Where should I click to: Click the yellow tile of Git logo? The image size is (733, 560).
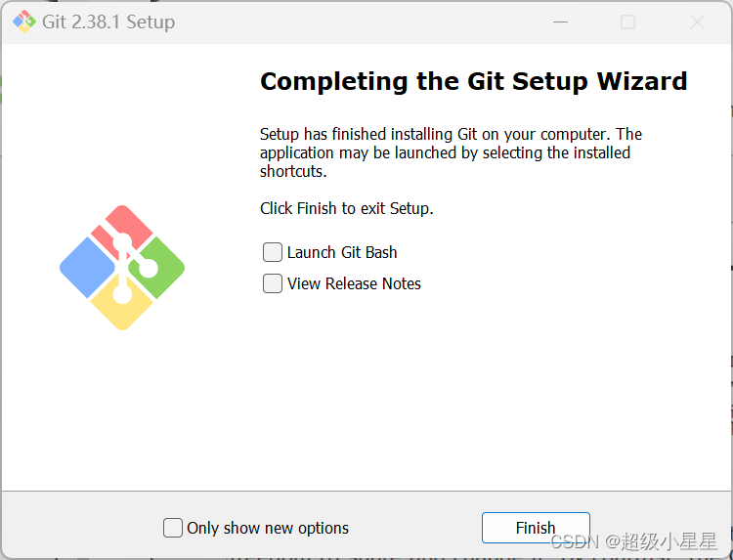pos(122,306)
